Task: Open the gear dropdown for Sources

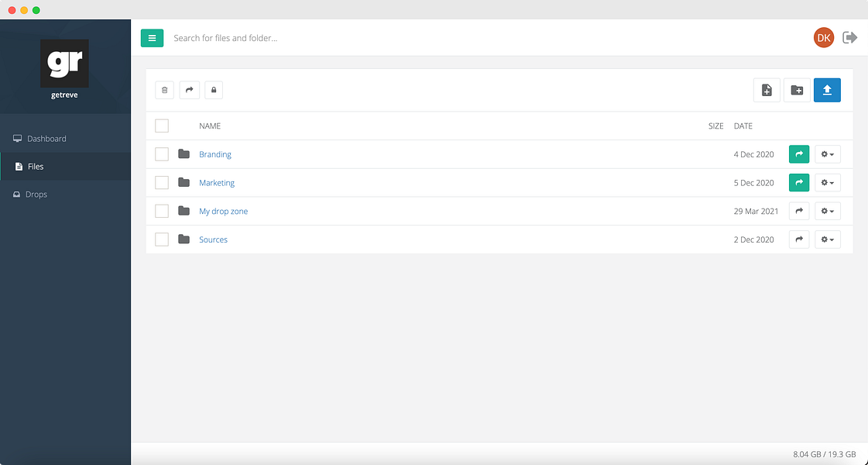Action: click(x=828, y=239)
